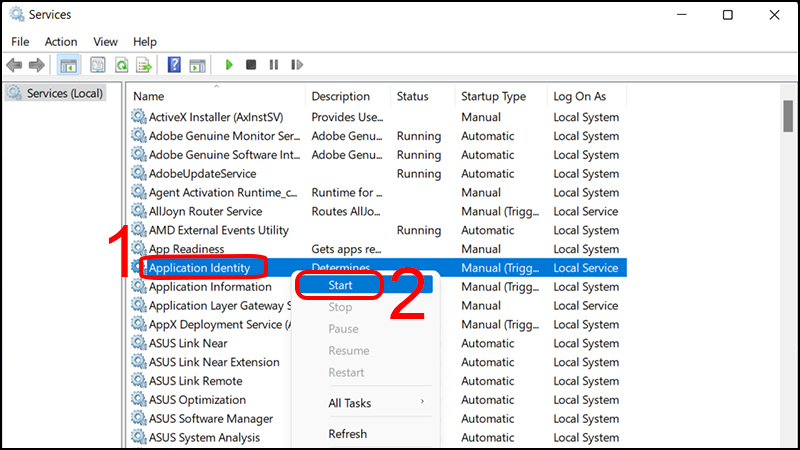The width and height of the screenshot is (800, 450).
Task: Open Help with blue question mark icon
Action: point(174,65)
